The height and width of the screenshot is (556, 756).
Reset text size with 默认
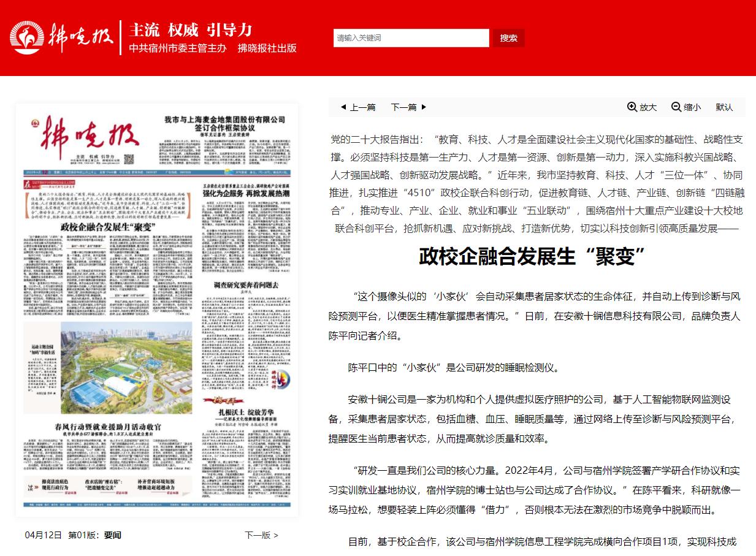724,107
